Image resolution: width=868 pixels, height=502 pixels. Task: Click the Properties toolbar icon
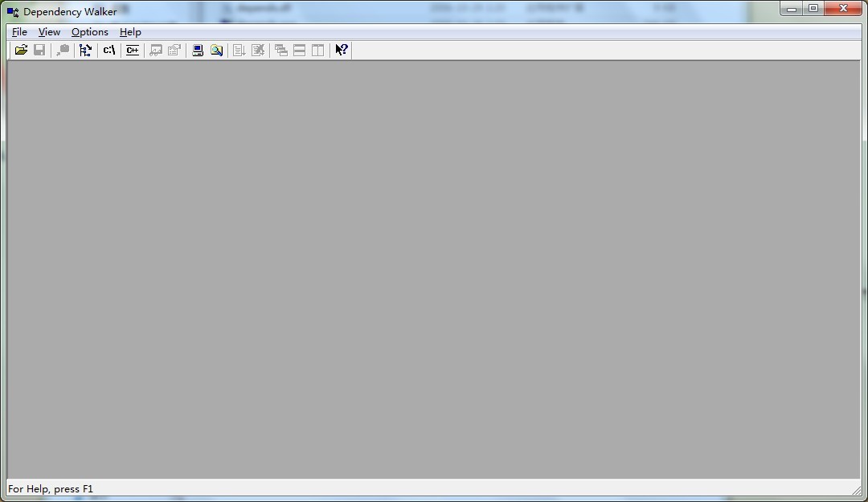(174, 50)
